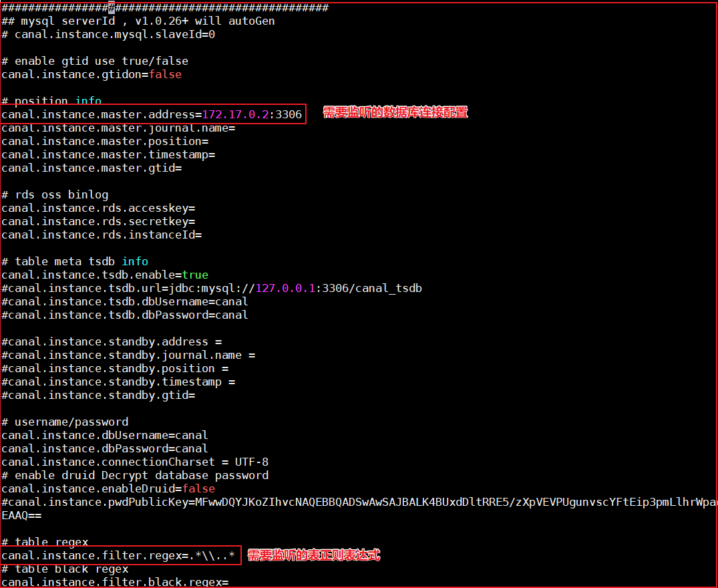
Task: Click the 'canal.instance.filter.regex=.*\\..*' line
Action: click(x=118, y=555)
